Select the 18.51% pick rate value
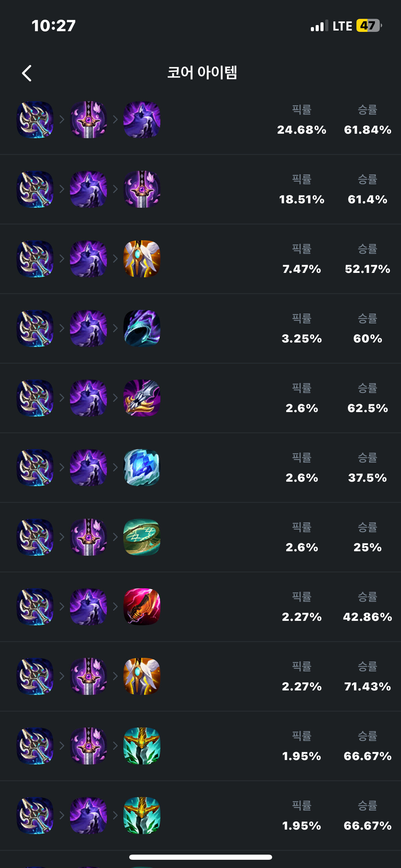 302,200
